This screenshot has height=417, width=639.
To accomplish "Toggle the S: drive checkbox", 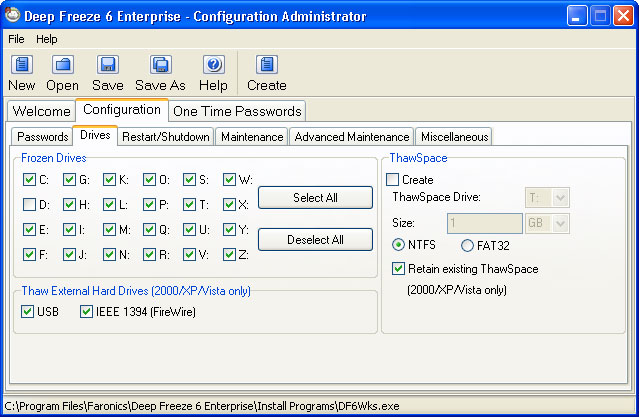I will point(189,179).
